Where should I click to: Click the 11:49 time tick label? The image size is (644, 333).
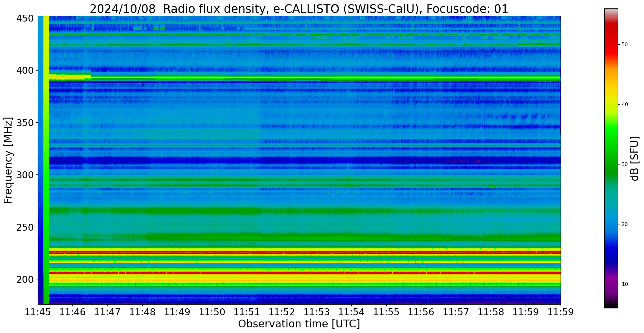(177, 312)
